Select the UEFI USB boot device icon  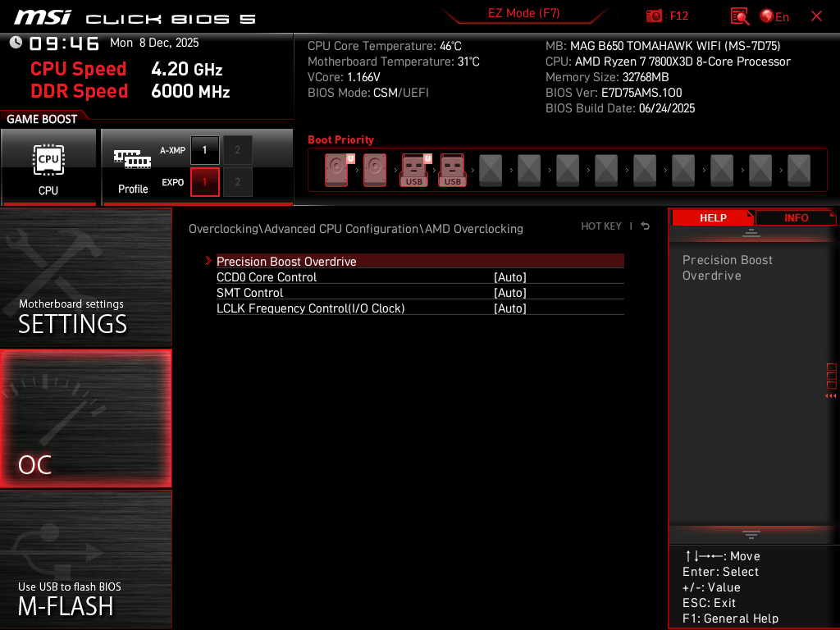pyautogui.click(x=416, y=170)
